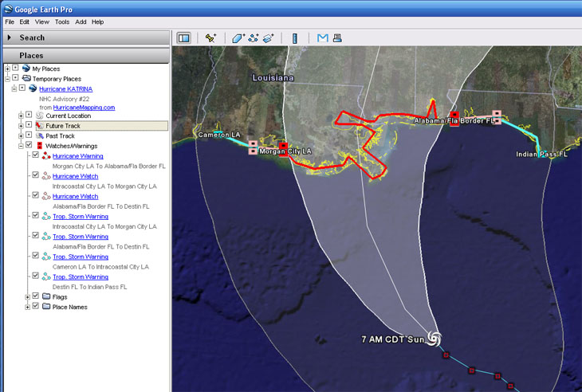The width and height of the screenshot is (582, 392).
Task: Open the View menu
Action: tap(42, 22)
